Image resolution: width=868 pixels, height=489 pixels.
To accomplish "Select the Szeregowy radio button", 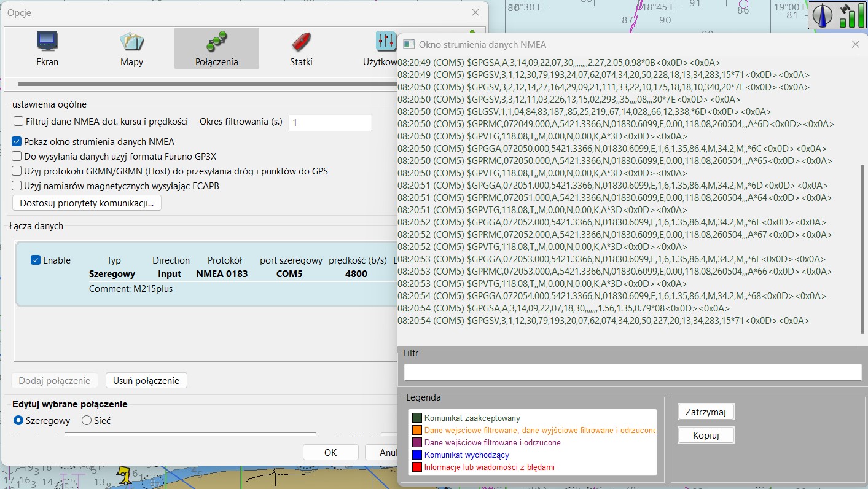I will 18,420.
